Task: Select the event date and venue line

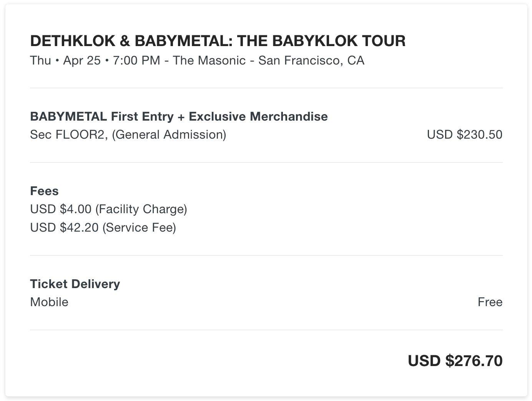Action: [x=197, y=60]
